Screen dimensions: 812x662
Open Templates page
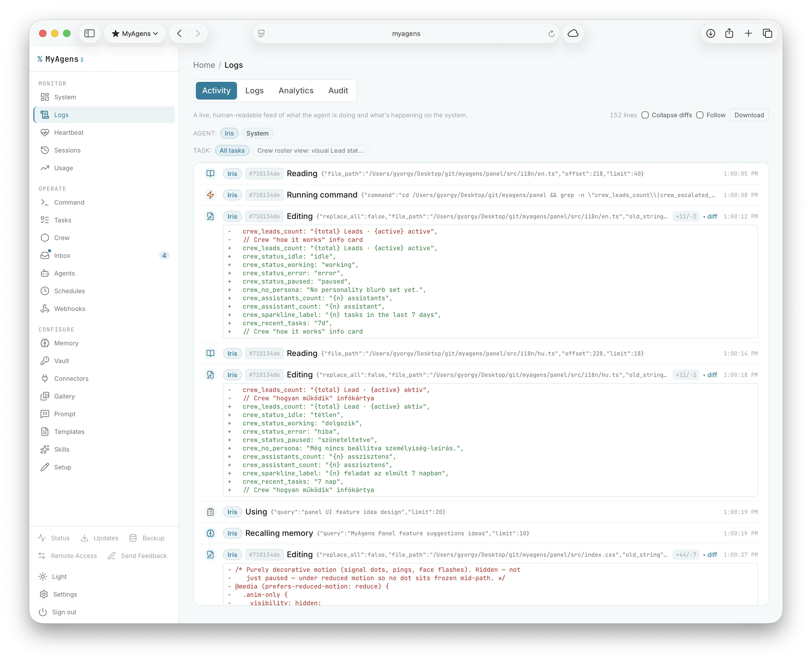(104, 432)
